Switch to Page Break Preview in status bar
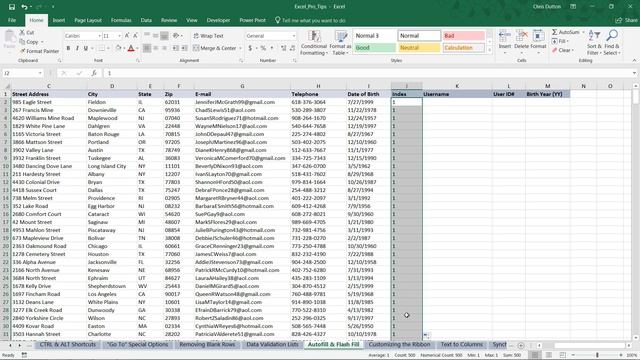The height and width of the screenshot is (360, 640). coord(562,355)
